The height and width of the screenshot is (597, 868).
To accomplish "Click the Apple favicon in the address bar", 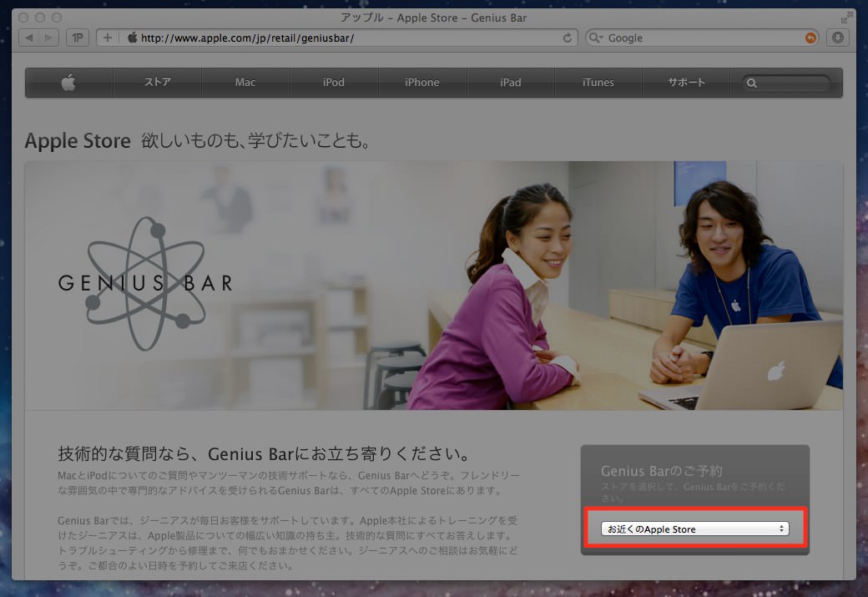I will click(133, 38).
